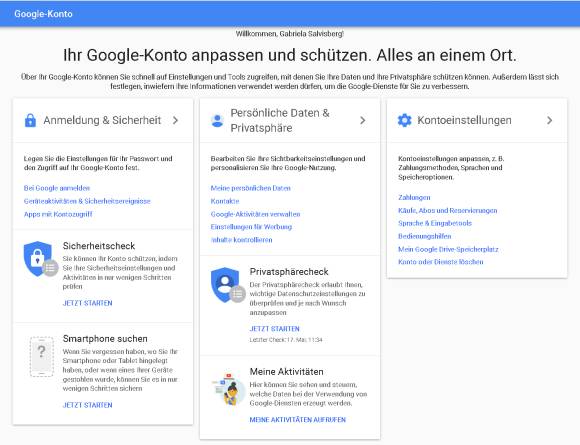Click the Smartphone suchen question mark phone icon
The image size is (580, 445).
point(41,356)
